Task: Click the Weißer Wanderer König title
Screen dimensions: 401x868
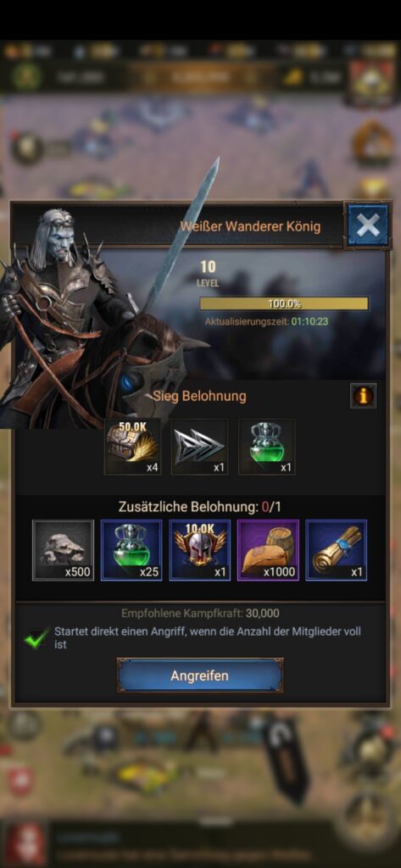Action: tap(250, 226)
